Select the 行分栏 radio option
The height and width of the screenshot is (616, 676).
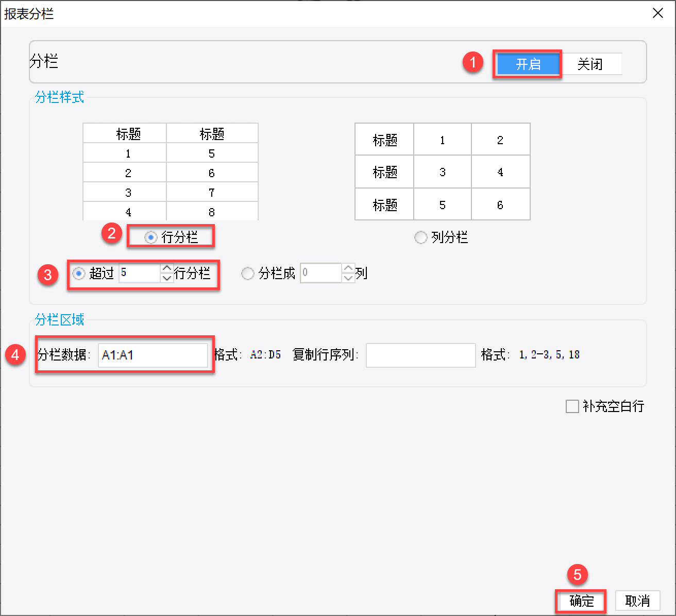coord(151,237)
